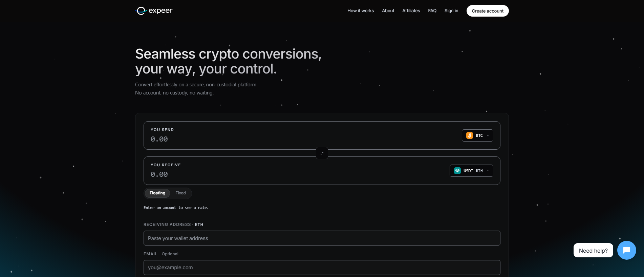Click the EMAIL Optional label
Screen dimensions: 644x277
pos(161,254)
